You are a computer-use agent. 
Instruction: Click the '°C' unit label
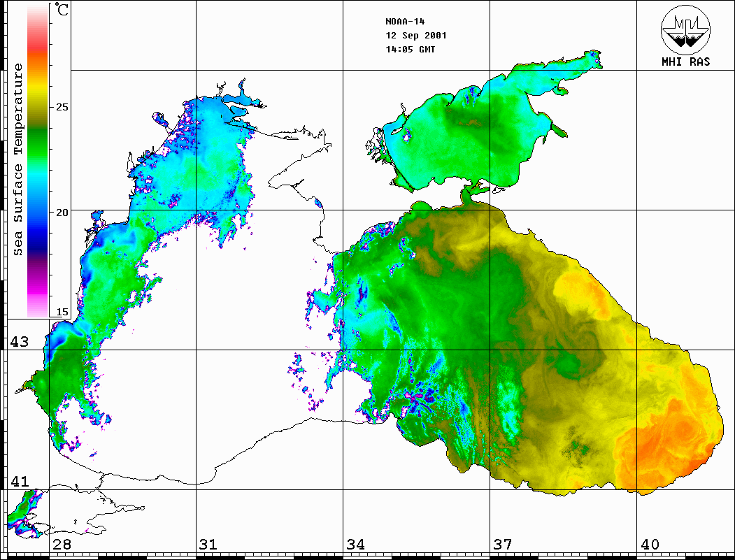point(62,9)
